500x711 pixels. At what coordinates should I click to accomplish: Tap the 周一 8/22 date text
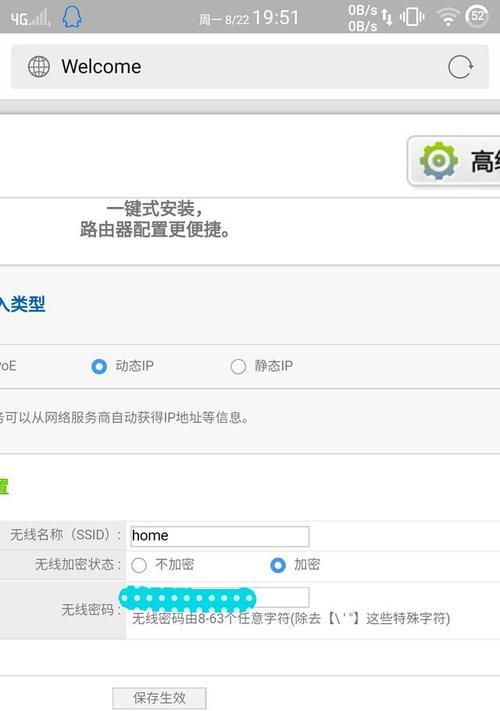[x=224, y=20]
